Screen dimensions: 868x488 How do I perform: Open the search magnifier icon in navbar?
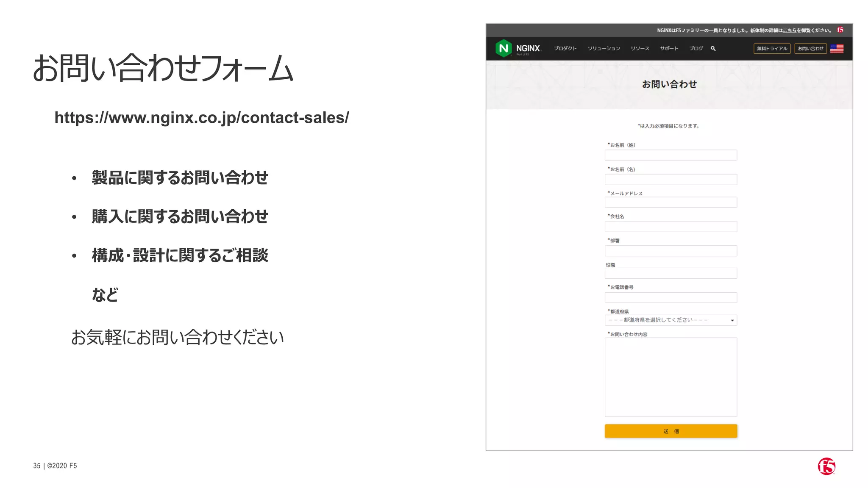(x=713, y=49)
